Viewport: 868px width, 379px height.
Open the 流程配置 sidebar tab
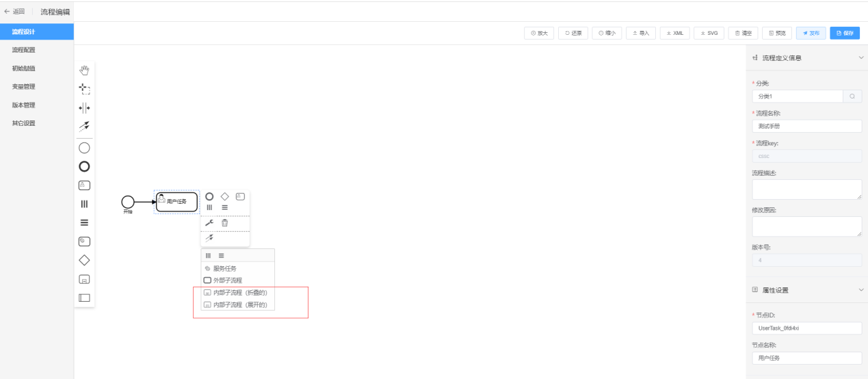tap(37, 50)
